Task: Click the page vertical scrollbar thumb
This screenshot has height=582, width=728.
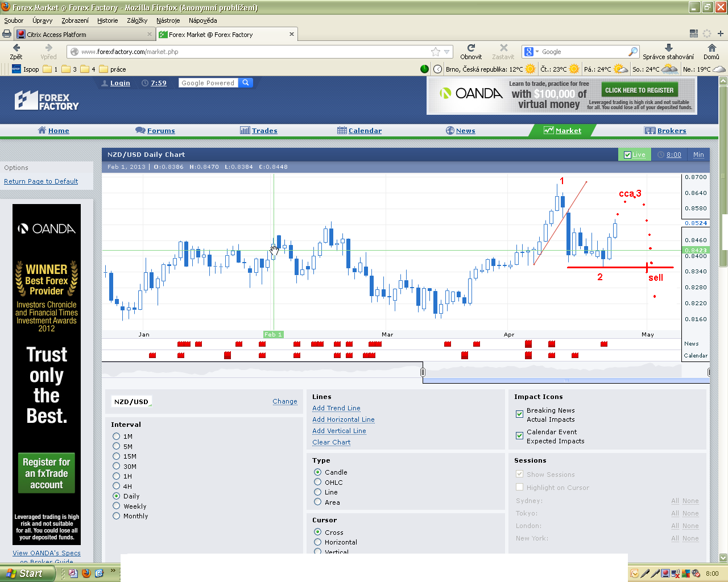Action: click(x=723, y=176)
